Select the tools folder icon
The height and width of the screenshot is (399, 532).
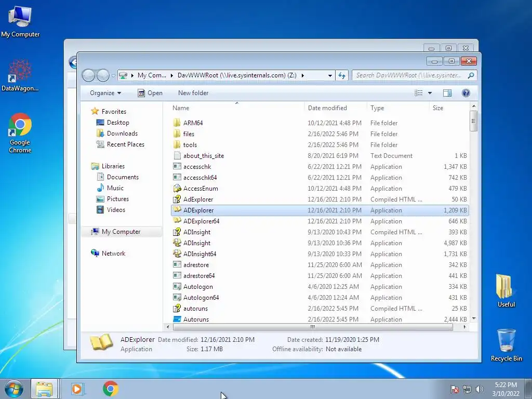point(177,144)
